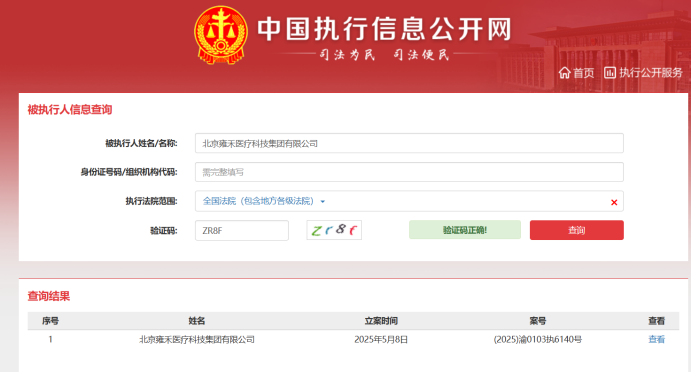Click the 司法为民 司法便民 slogan
692x373 pixels.
pyautogui.click(x=384, y=55)
